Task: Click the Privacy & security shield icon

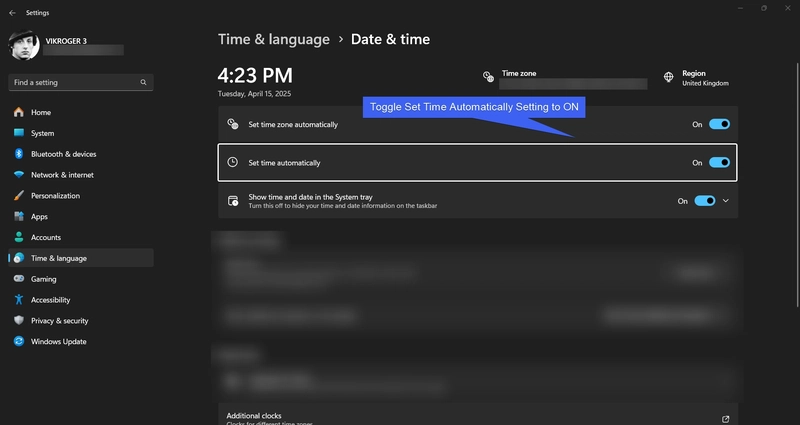Action: click(19, 320)
